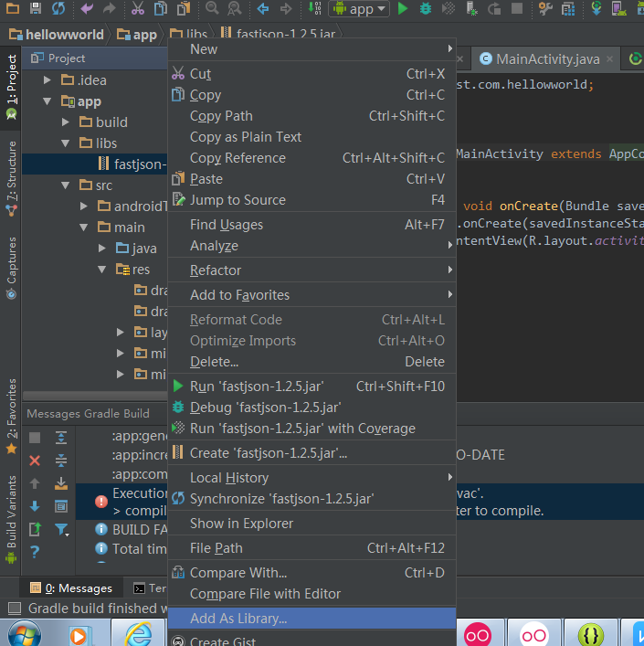This screenshot has height=646, width=644.
Task: Expand the .idea folder node
Action: click(x=48, y=80)
